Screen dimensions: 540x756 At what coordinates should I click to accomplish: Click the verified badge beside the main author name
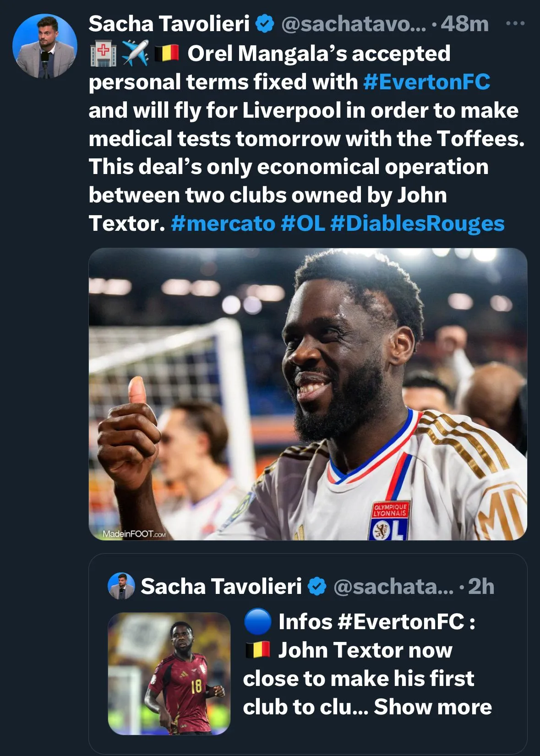264,24
